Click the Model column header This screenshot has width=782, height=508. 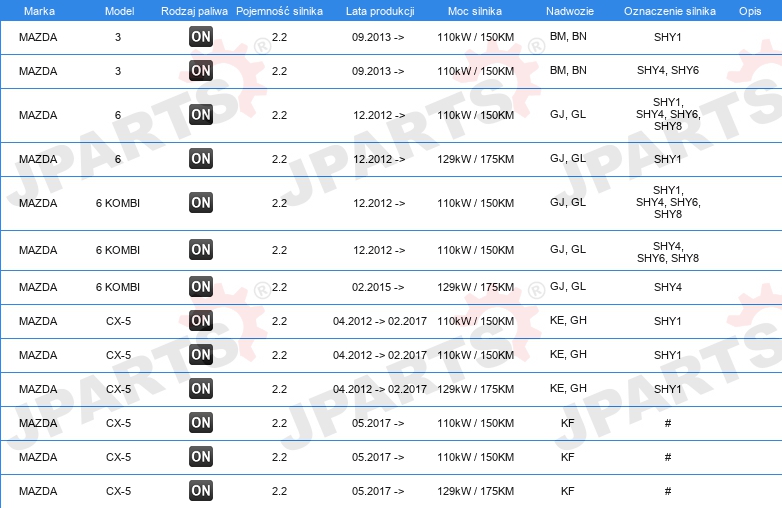tap(119, 11)
